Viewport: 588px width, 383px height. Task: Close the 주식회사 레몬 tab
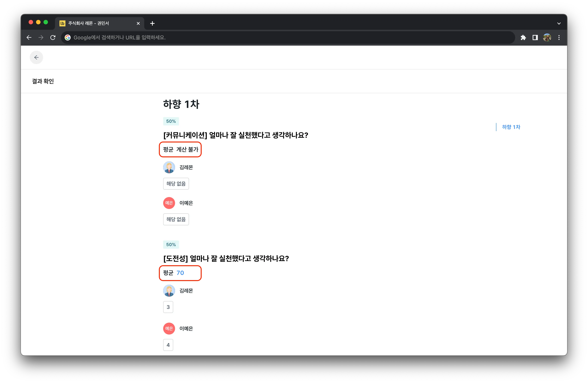coord(138,23)
